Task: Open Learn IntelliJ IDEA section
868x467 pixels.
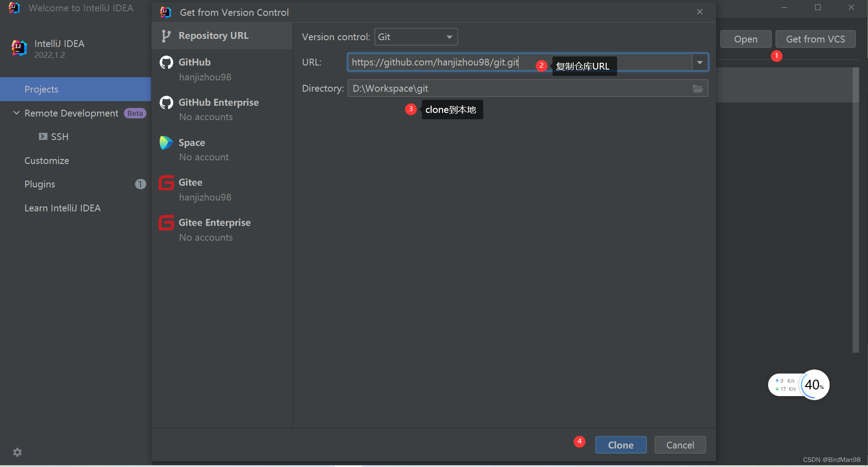Action: [x=75, y=208]
